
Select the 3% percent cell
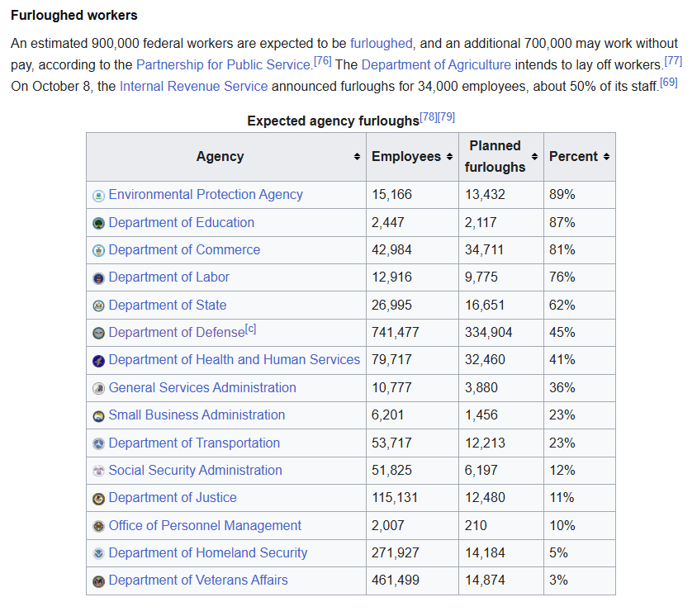tap(580, 580)
